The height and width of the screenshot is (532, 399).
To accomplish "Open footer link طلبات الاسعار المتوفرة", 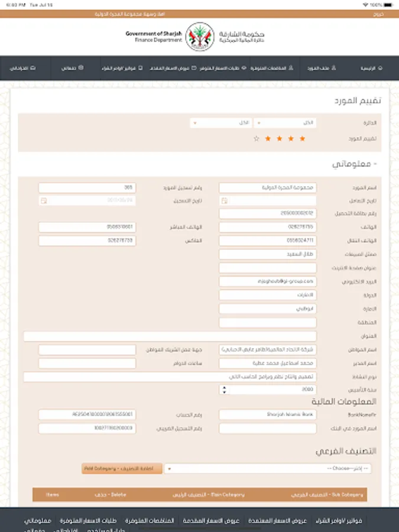I will click(88, 520).
